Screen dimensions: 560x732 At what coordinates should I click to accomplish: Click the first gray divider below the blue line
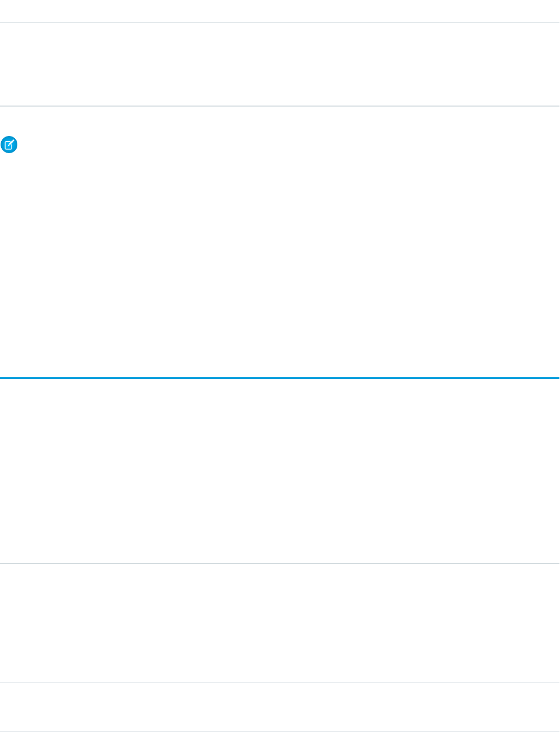click(x=280, y=563)
